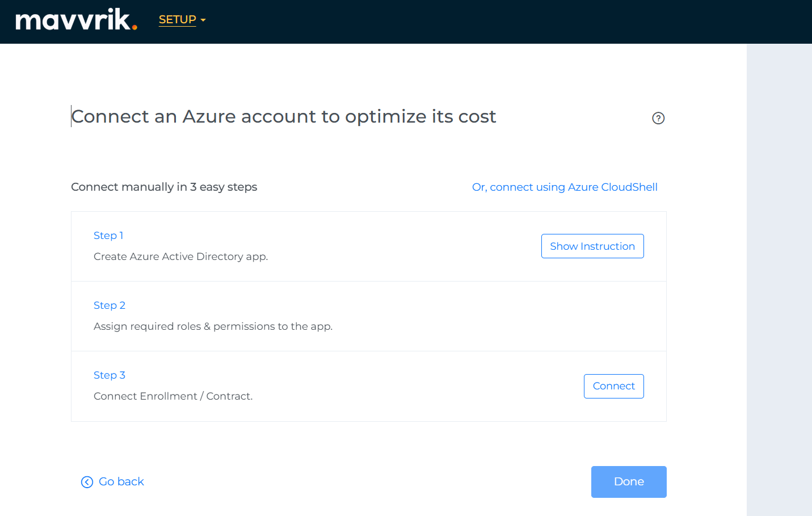812x516 pixels.
Task: Open the SETUP menu
Action: 177,20
